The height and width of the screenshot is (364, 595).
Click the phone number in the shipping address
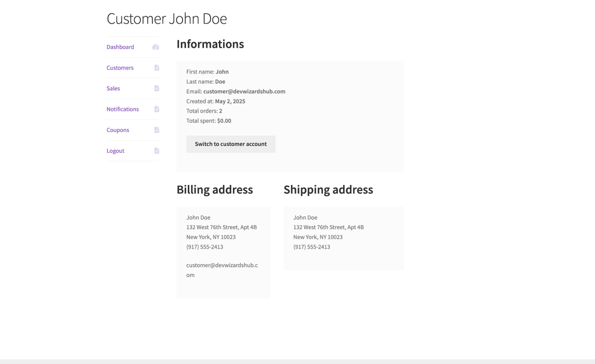click(x=311, y=247)
